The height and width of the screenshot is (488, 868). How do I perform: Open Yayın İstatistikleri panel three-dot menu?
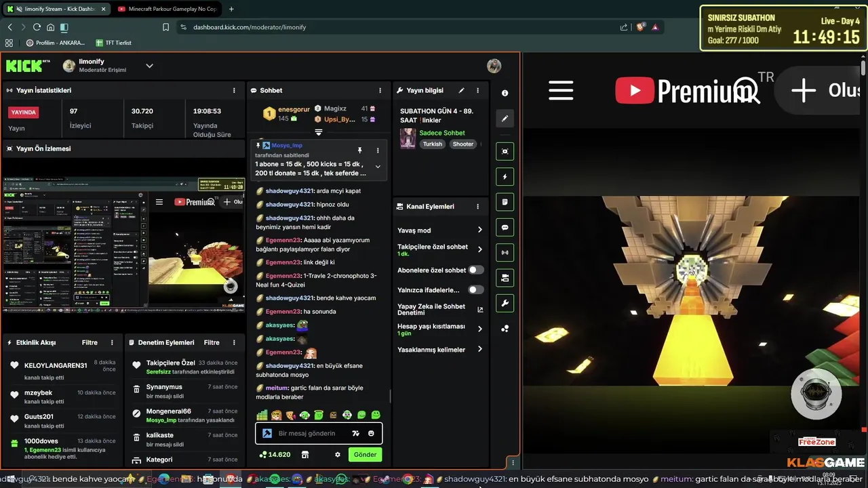[x=235, y=90]
